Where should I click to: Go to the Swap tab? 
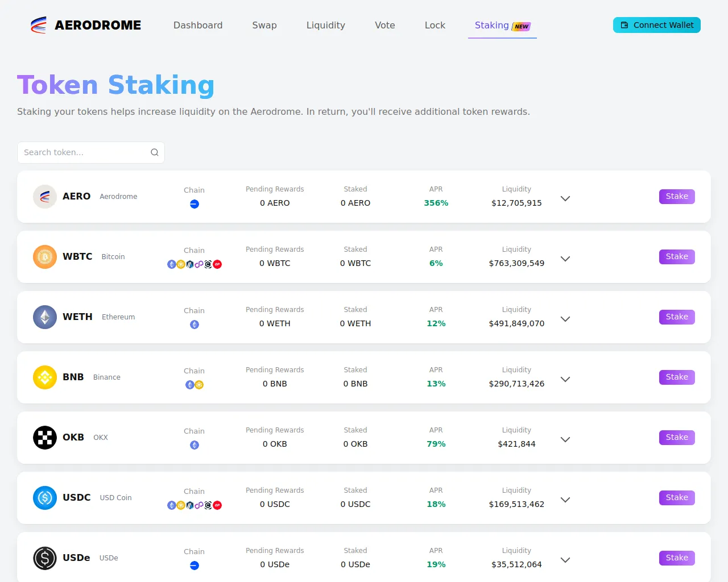264,25
